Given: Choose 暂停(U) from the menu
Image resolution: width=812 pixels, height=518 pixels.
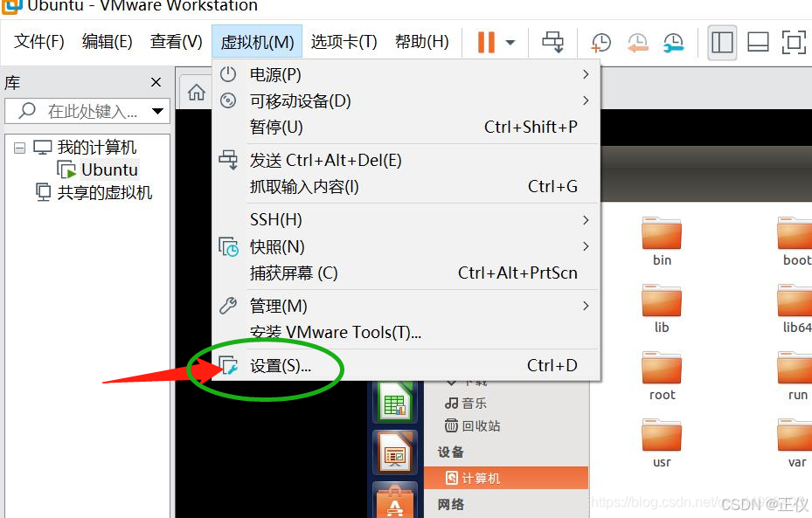Looking at the screenshot, I should (406, 127).
